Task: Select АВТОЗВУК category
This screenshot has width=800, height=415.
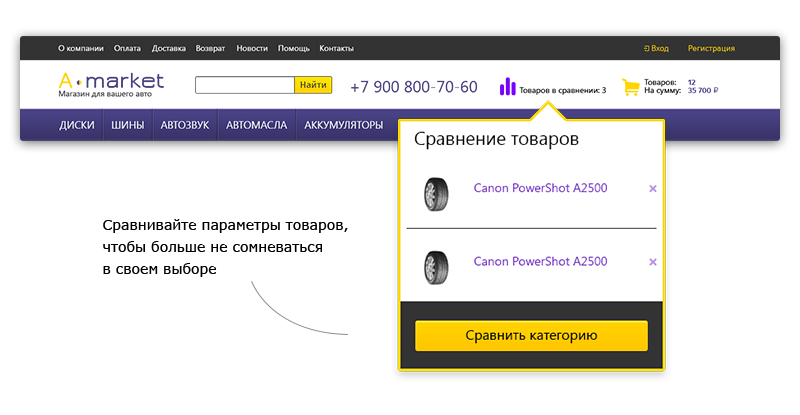Action: [185, 125]
